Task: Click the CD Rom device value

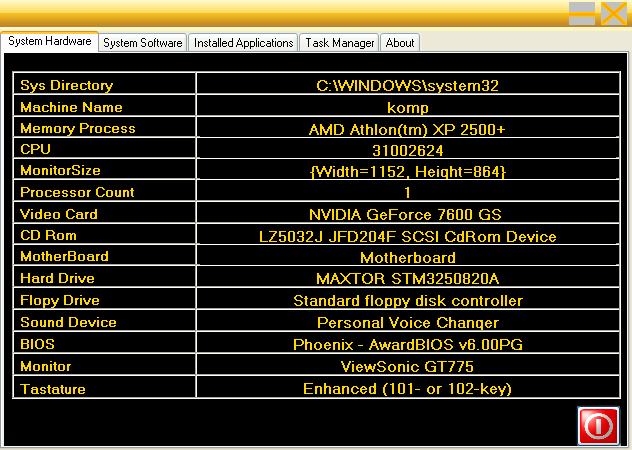Action: point(407,237)
